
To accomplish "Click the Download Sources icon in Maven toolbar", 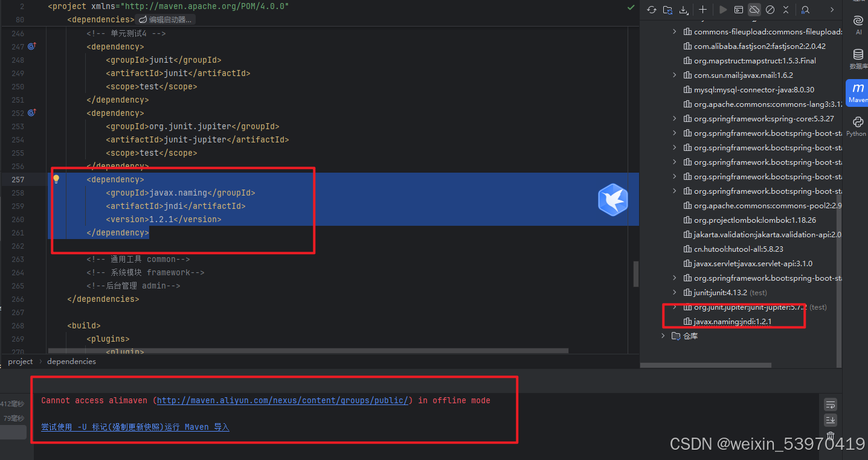I will click(x=683, y=10).
